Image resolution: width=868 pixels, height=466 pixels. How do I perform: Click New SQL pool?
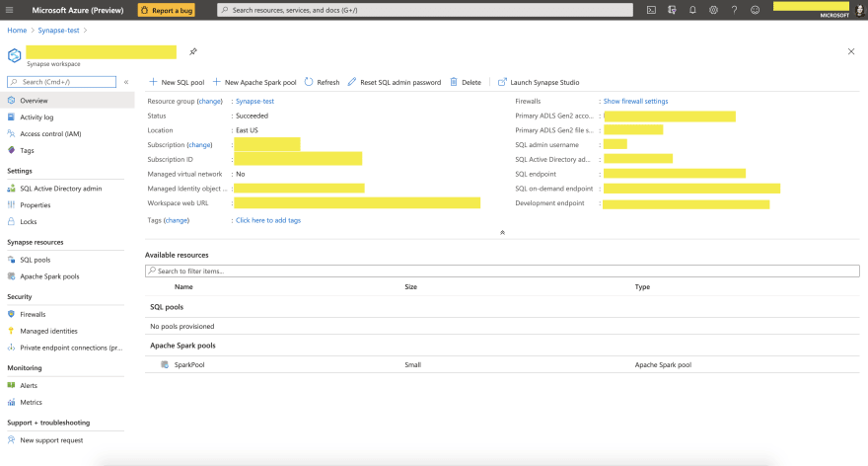click(x=177, y=82)
